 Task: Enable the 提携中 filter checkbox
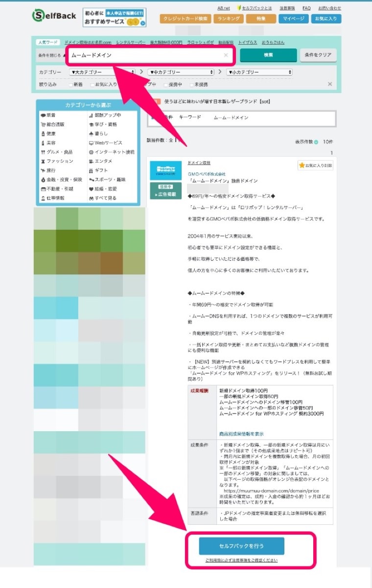point(166,85)
